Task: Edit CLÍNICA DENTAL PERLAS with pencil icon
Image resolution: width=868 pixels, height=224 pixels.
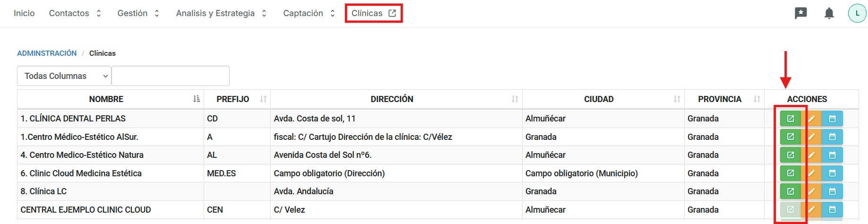Action: pyautogui.click(x=812, y=119)
